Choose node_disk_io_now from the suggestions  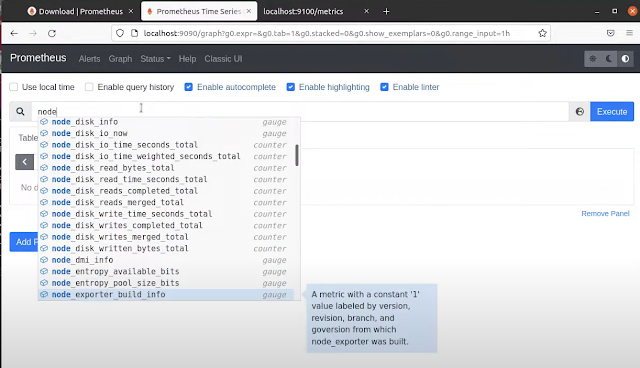pyautogui.click(x=166, y=133)
